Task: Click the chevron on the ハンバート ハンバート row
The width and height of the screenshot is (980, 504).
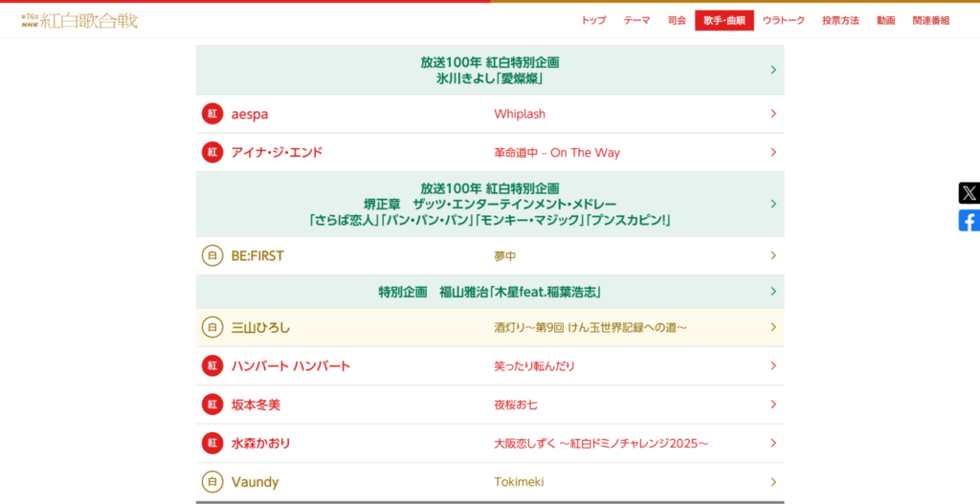Action: (x=772, y=366)
